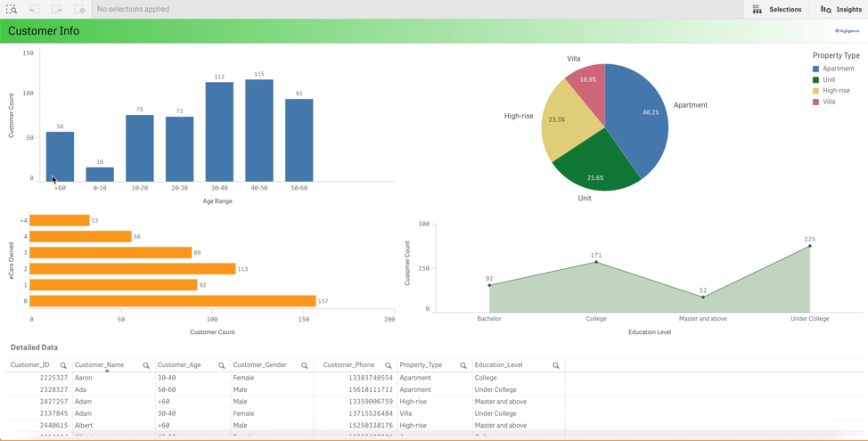Viewport: 868px width, 441px height.
Task: Search within the Customer_ID column
Action: [x=63, y=365]
